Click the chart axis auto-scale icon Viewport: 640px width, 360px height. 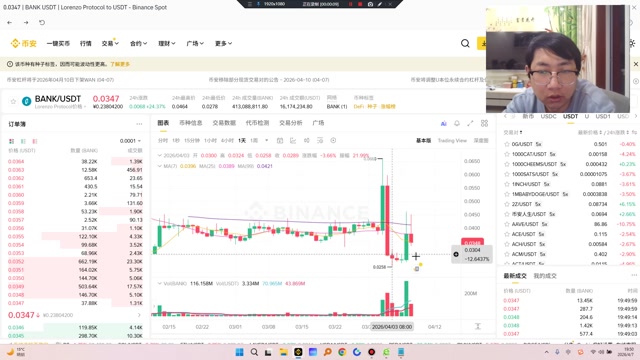[x=478, y=326]
